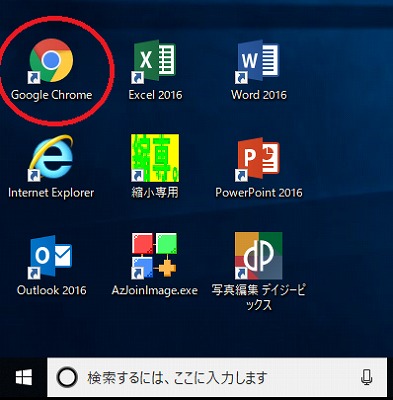This screenshot has width=393, height=400.
Task: Click the Cortana circle icon in search box
Action: (67, 378)
